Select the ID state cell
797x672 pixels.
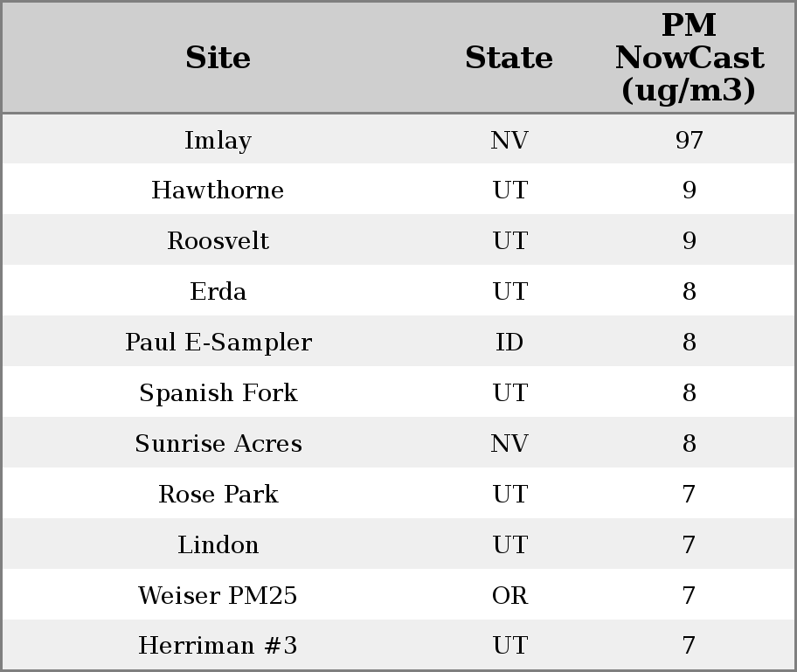point(509,343)
